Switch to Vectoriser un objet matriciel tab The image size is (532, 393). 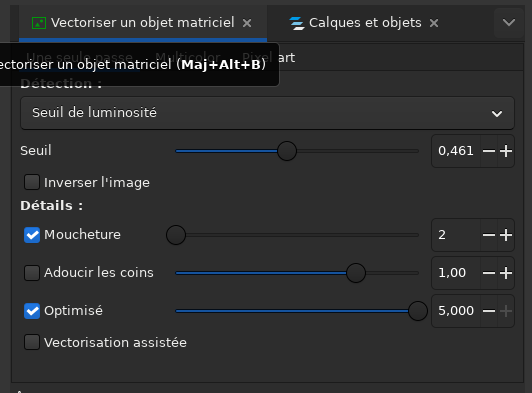click(142, 23)
